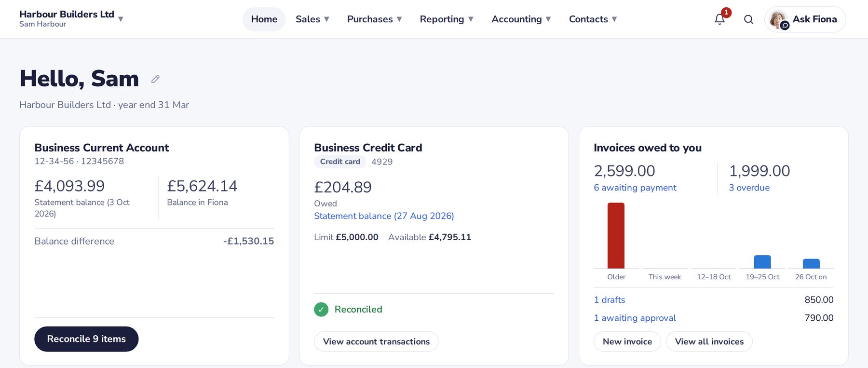Click the search magnifier icon

tap(748, 19)
